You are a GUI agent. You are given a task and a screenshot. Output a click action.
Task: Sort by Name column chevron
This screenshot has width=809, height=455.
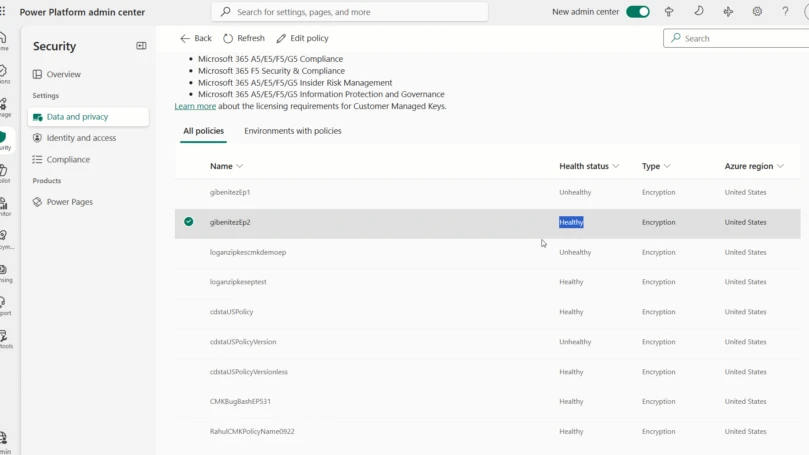pos(239,166)
